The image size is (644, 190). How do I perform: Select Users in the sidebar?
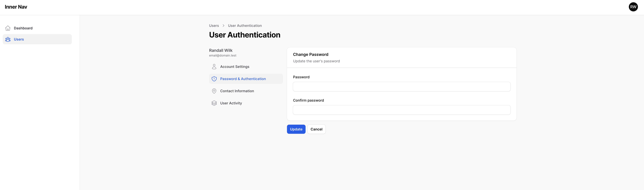click(19, 39)
